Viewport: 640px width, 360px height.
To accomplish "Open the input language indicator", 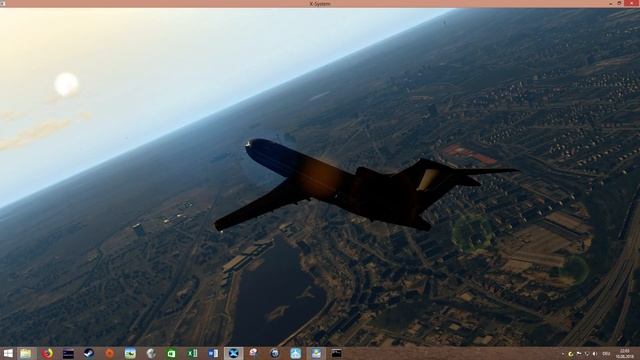I will tap(606, 354).
